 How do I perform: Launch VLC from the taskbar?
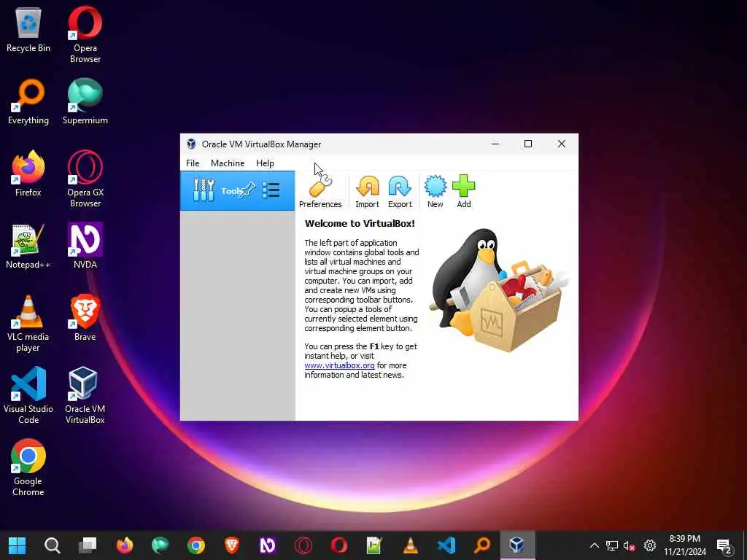410,545
